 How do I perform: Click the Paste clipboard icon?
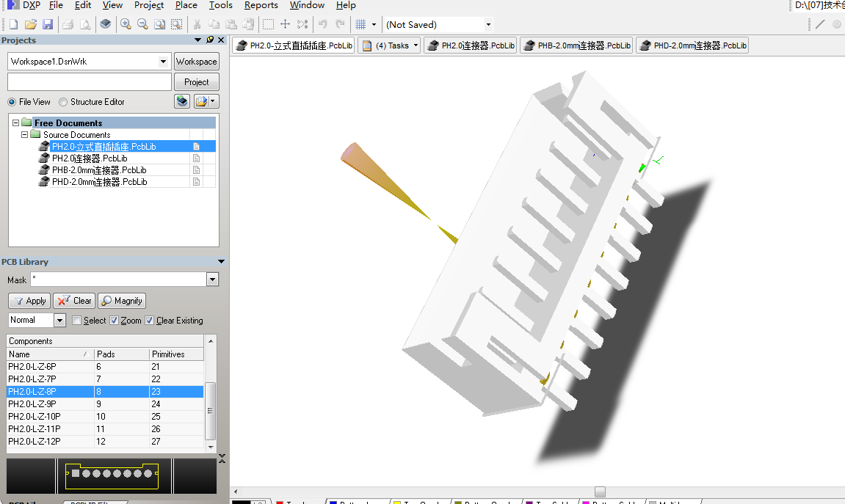coord(231,24)
